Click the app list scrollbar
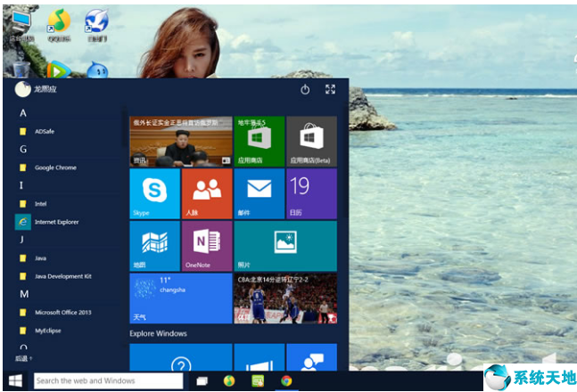 pos(124,127)
